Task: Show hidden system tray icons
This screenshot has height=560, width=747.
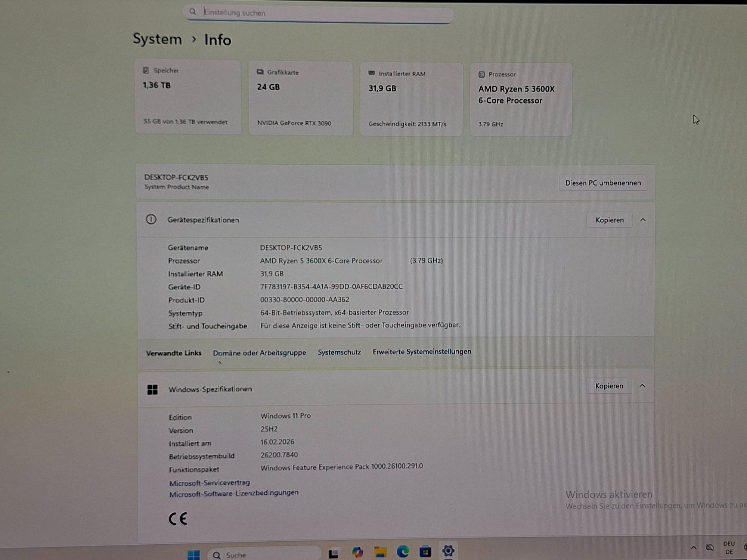Action: pos(694,548)
